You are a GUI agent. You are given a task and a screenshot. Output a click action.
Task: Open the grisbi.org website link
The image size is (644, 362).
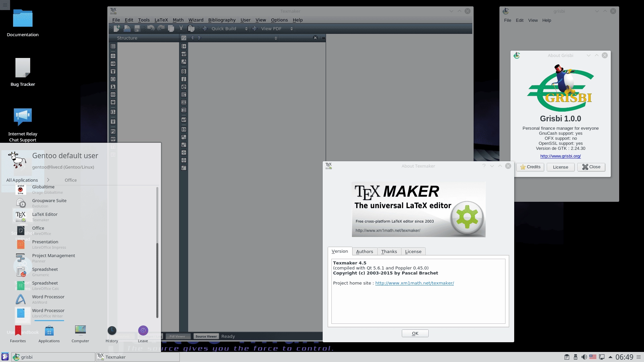pos(560,156)
